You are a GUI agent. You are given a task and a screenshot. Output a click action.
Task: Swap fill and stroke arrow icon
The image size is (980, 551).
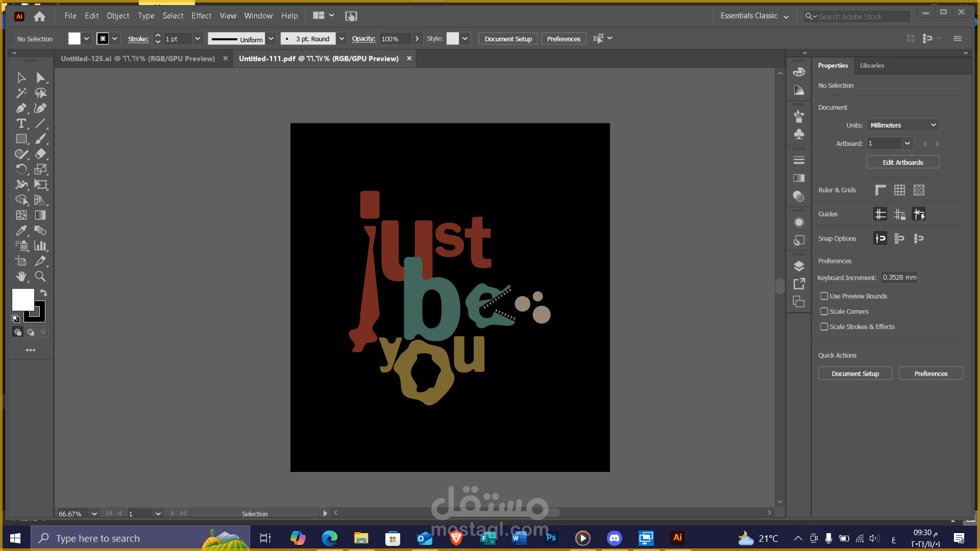coord(43,293)
